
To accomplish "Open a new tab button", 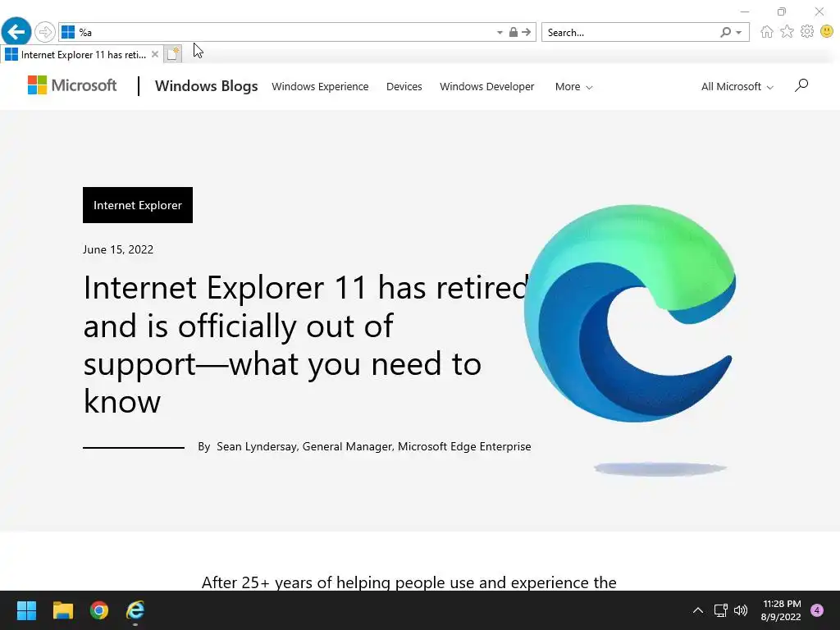I will point(172,53).
